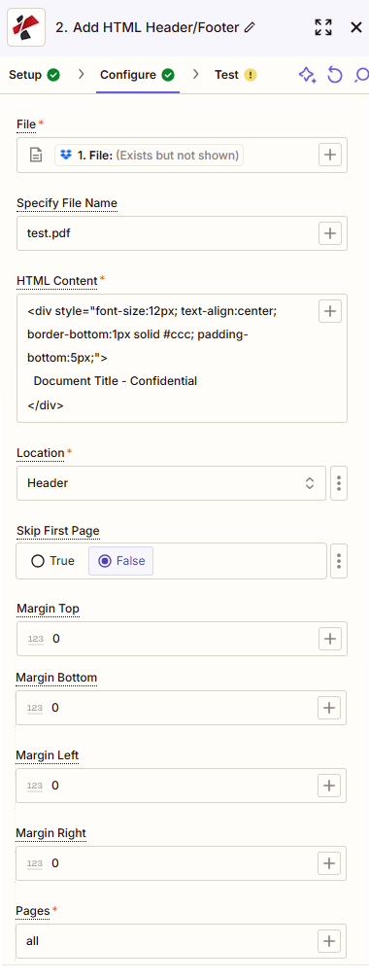Close the step editor panel
Screen dimensions: 369x980
(x=355, y=27)
